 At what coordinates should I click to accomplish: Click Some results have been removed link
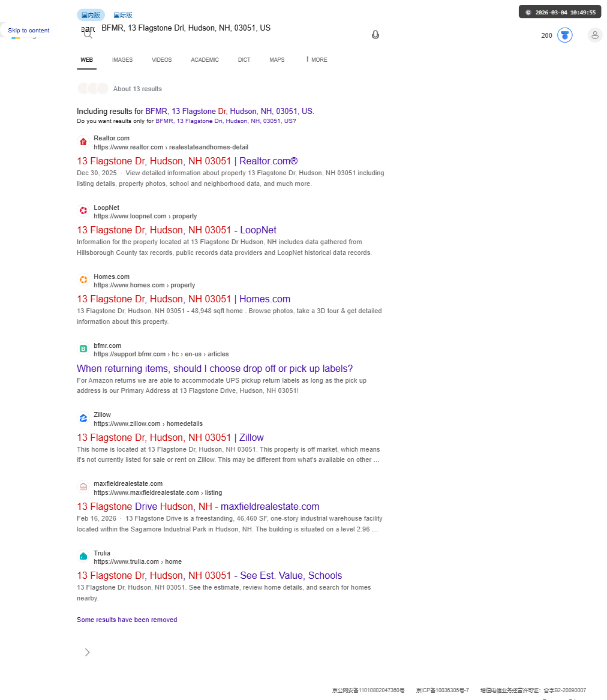click(127, 620)
